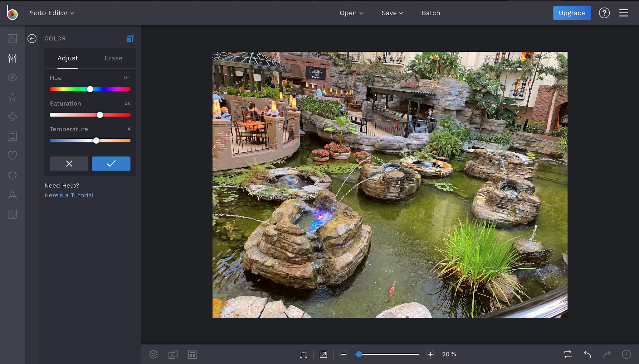Image resolution: width=639 pixels, height=364 pixels.
Task: Open the Open dropdown menu
Action: (351, 13)
